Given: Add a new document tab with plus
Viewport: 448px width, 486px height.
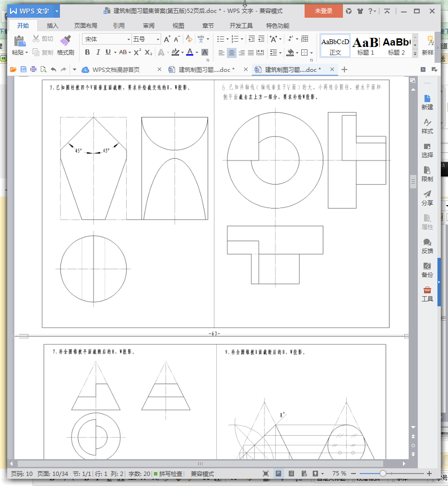Looking at the screenshot, I should 344,69.
